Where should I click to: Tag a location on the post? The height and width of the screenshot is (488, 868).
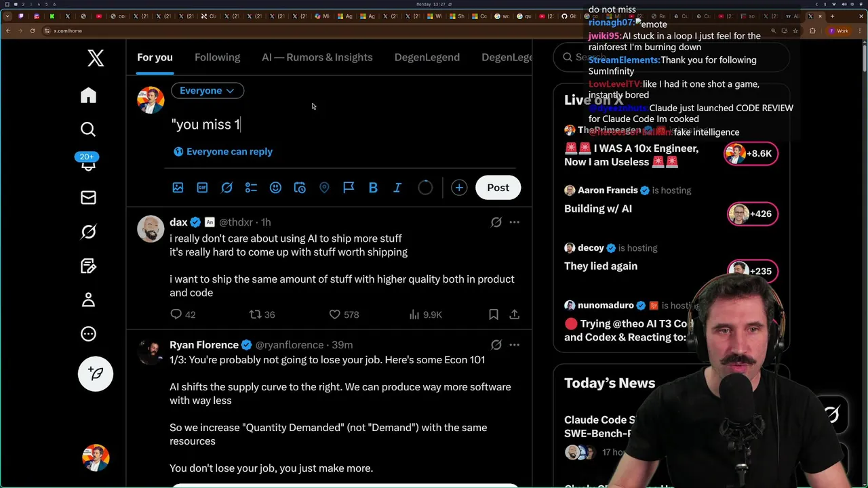pyautogui.click(x=324, y=188)
